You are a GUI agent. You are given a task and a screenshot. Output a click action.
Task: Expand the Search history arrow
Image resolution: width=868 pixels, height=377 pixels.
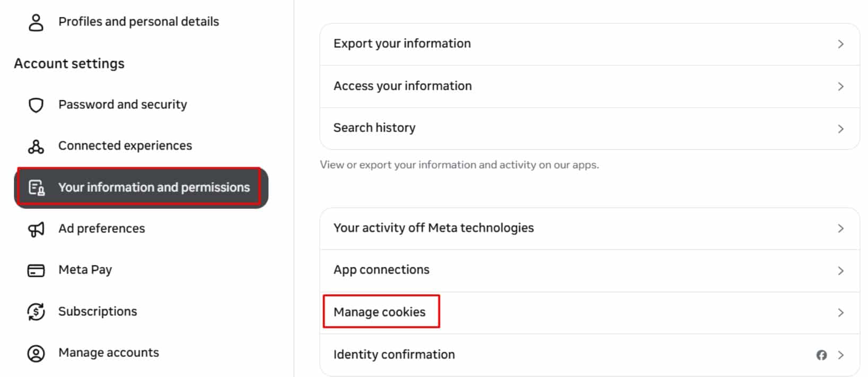pyautogui.click(x=840, y=129)
